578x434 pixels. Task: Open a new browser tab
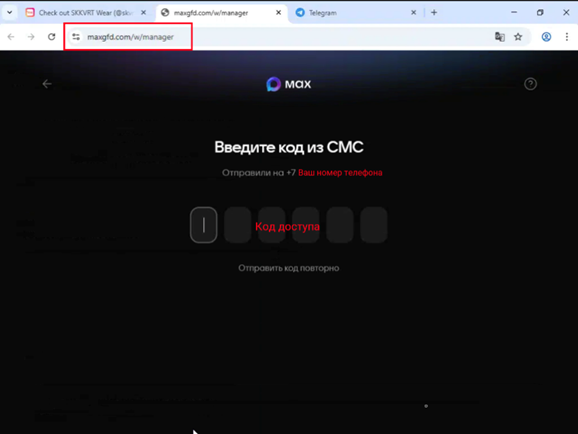tap(434, 13)
